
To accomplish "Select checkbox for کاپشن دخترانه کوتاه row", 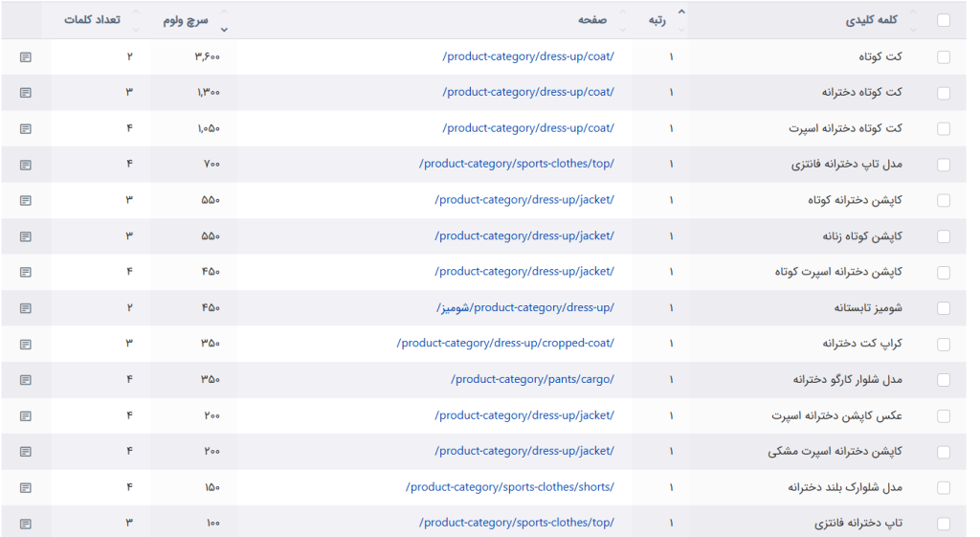I will (x=944, y=201).
